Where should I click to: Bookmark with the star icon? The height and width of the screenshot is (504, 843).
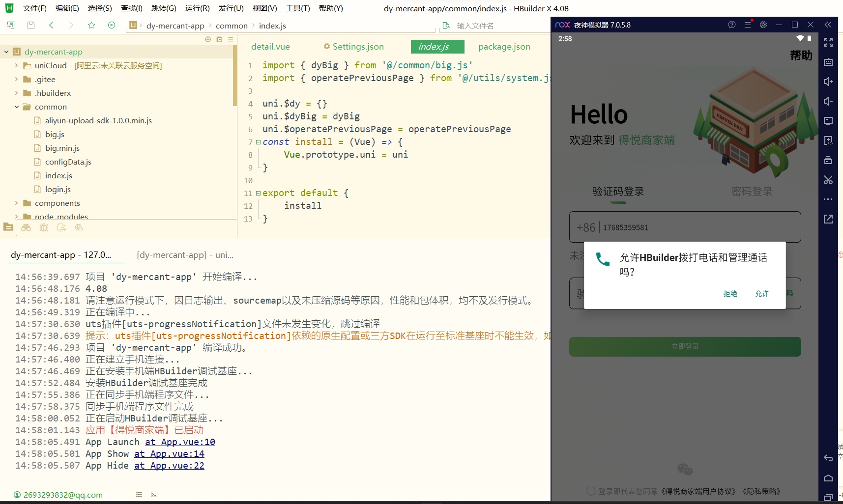pyautogui.click(x=91, y=25)
